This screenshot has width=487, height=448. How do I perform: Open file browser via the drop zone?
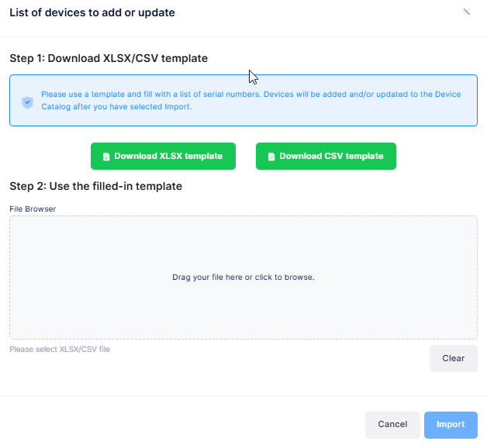[x=243, y=248]
